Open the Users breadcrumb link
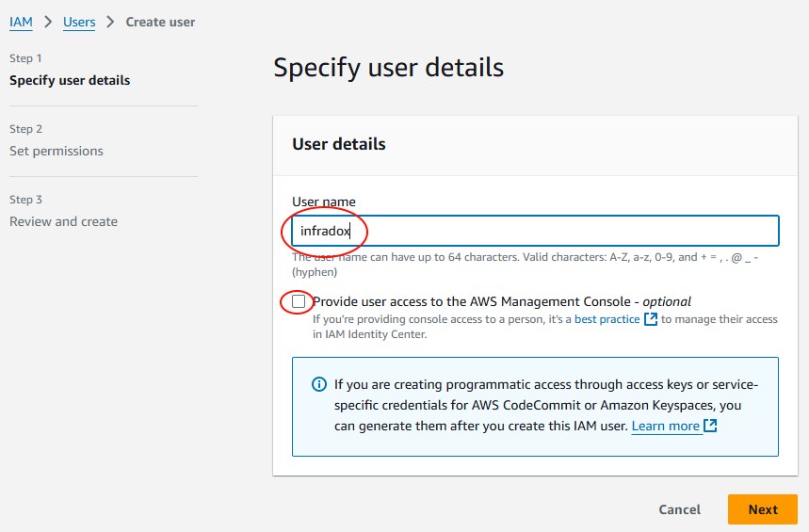The image size is (809, 532). click(x=79, y=23)
